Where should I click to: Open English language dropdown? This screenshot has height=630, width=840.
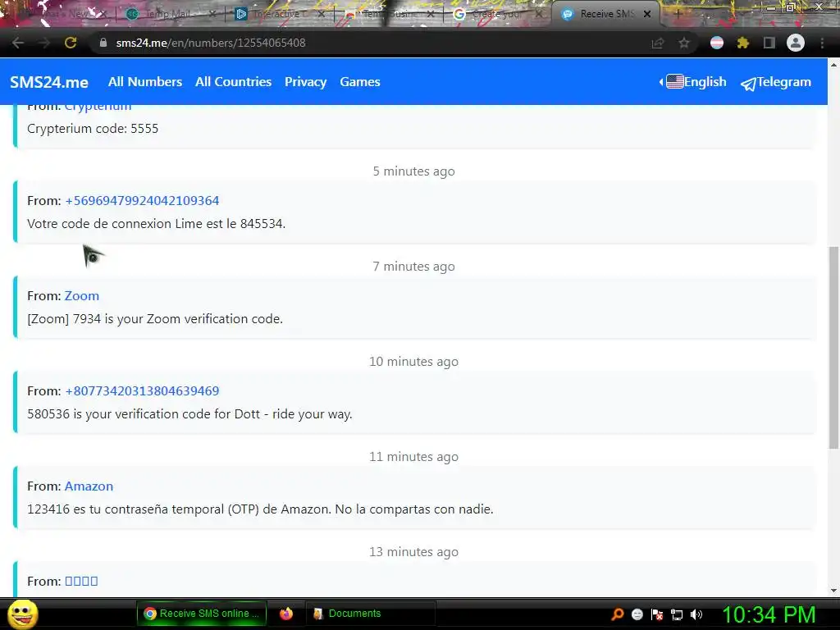[x=692, y=82]
